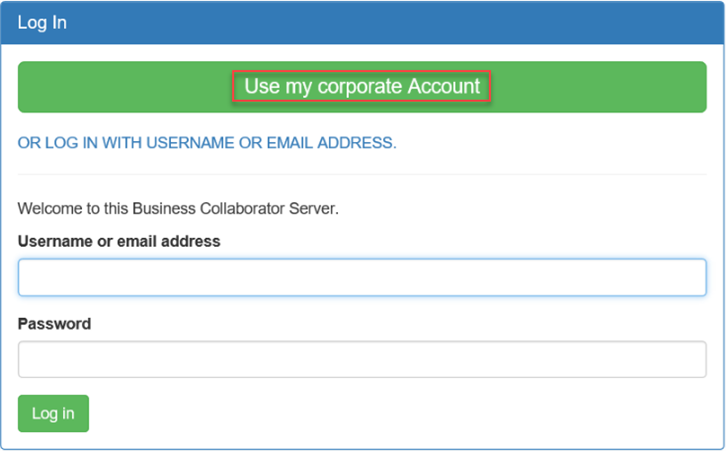This screenshot has width=726, height=451.
Task: Click inside the Password text box
Action: tap(362, 359)
